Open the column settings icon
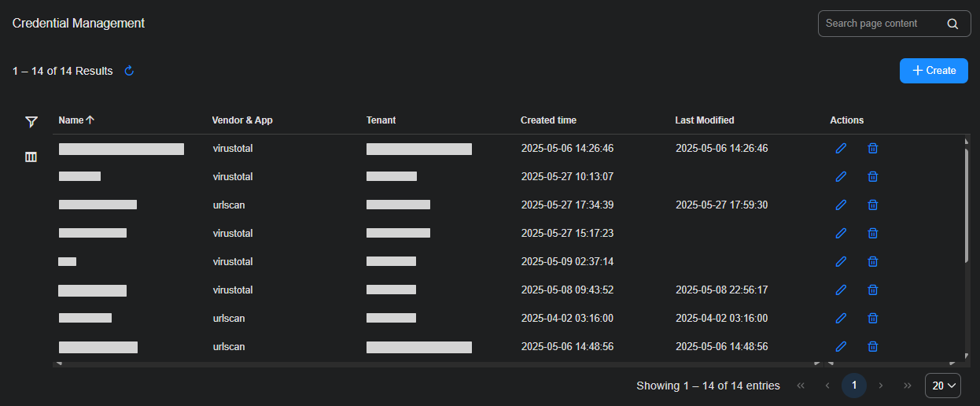 (x=31, y=157)
